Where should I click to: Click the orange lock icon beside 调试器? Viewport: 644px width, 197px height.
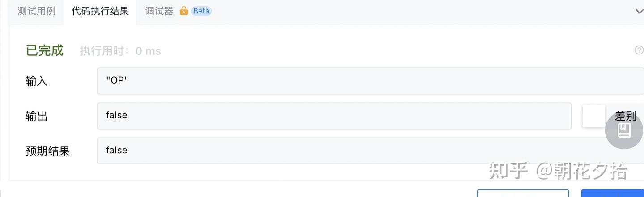pyautogui.click(x=184, y=11)
